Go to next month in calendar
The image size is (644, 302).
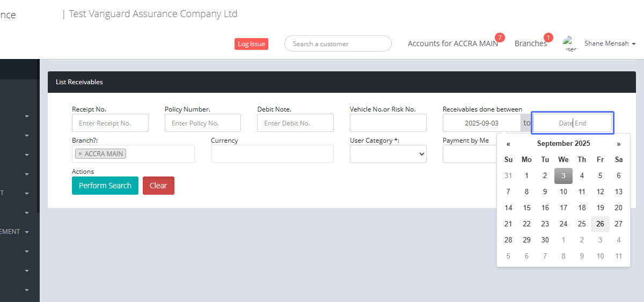click(618, 144)
